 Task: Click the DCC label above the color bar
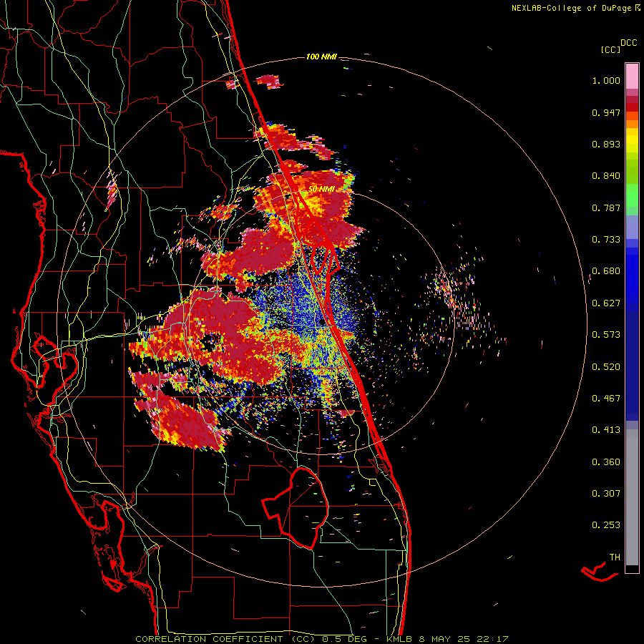tap(628, 43)
